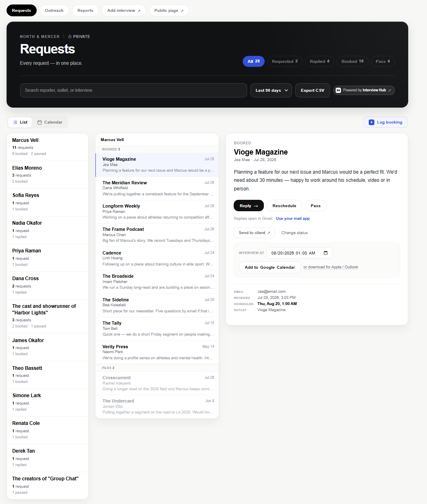Open the Verity Press request
Screen dimensions: 427x504
(x=157, y=352)
